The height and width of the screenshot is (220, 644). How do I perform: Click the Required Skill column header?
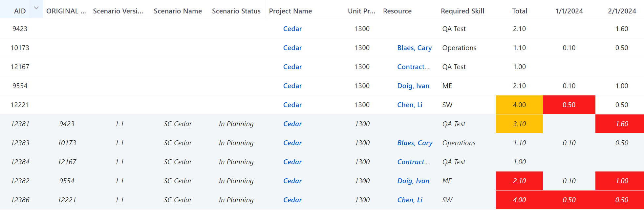(462, 11)
